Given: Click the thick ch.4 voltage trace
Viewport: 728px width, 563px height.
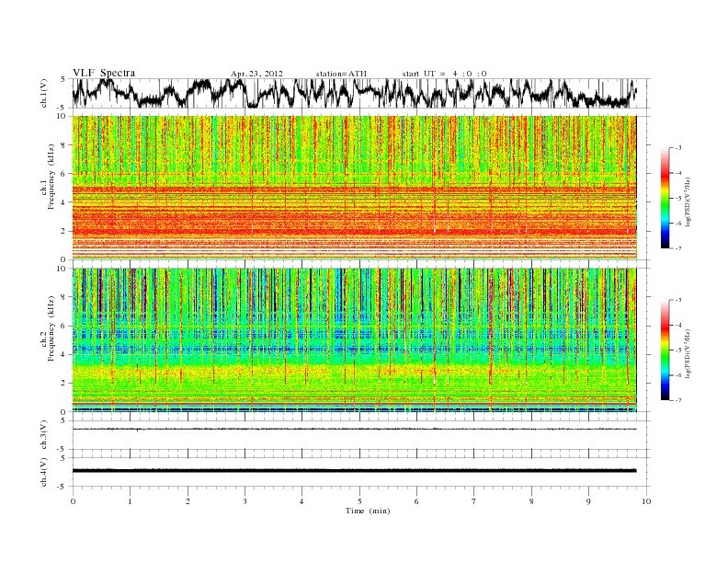Looking at the screenshot, I should 354,471.
